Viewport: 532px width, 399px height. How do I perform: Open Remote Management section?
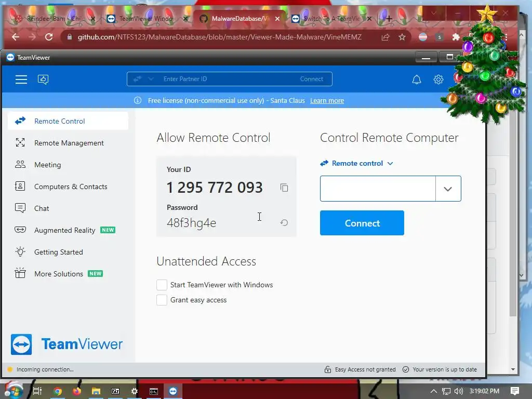pyautogui.click(x=68, y=143)
